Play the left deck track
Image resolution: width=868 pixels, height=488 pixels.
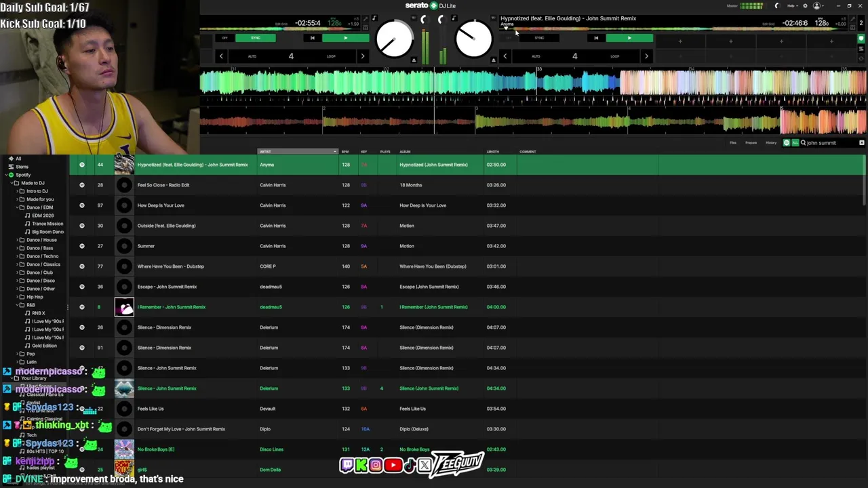pyautogui.click(x=345, y=38)
